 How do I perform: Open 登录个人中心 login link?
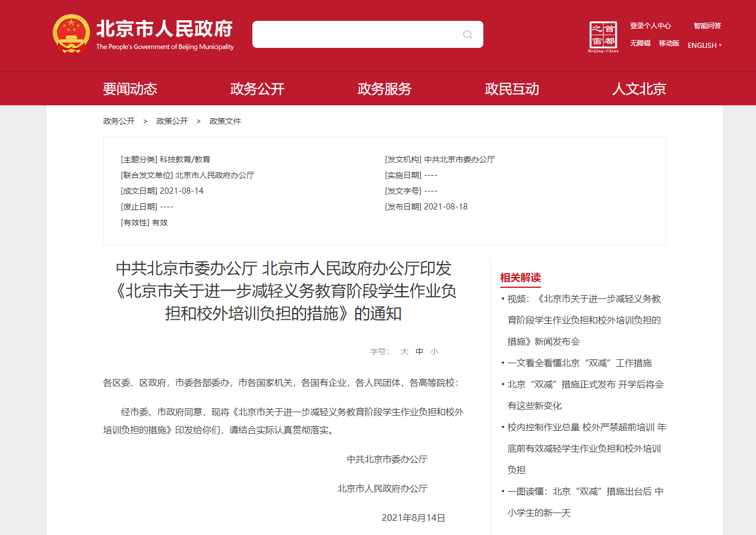coord(650,26)
